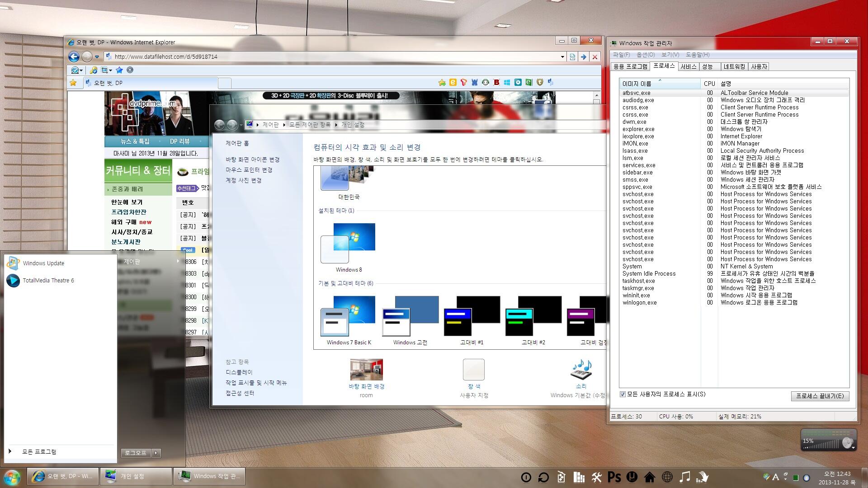
Task: Expand 모든 프로그램 in the Start menu
Action: point(39,451)
